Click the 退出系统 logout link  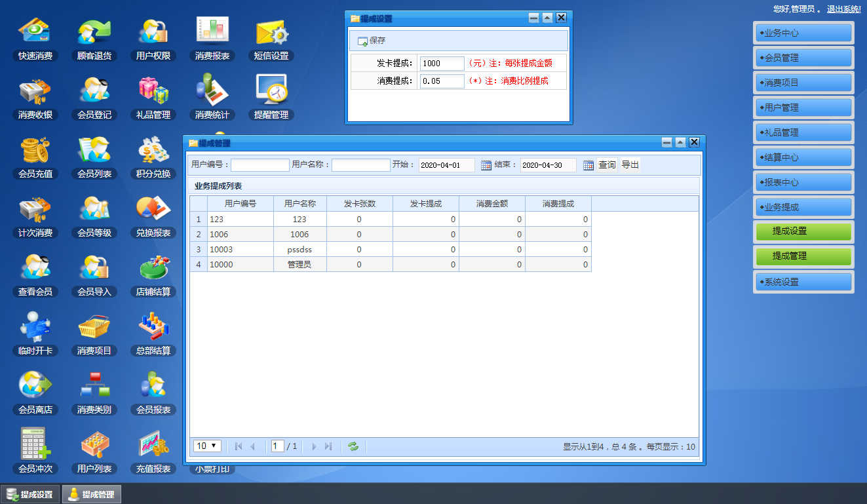coord(843,9)
